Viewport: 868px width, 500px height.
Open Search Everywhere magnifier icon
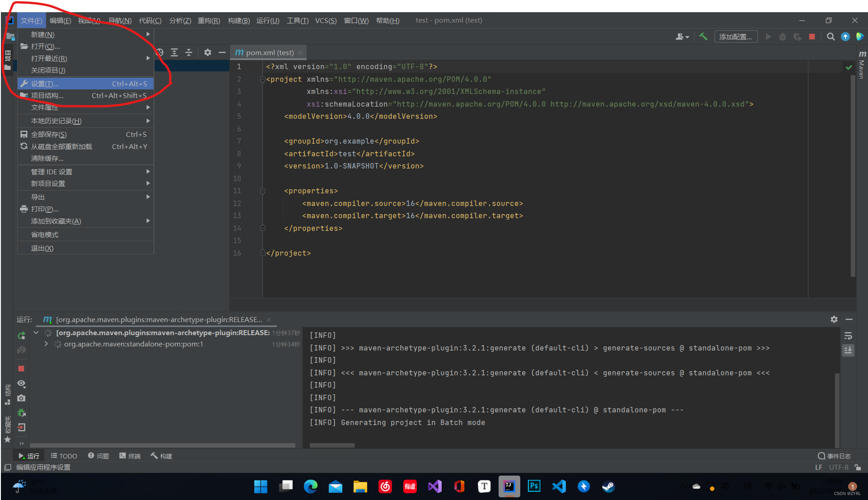(x=831, y=37)
